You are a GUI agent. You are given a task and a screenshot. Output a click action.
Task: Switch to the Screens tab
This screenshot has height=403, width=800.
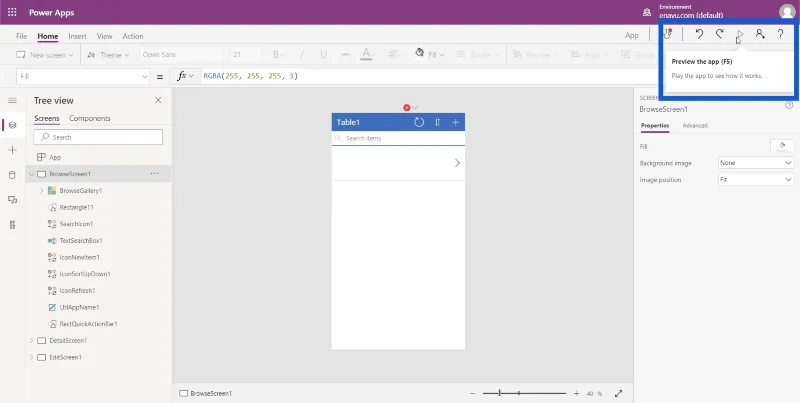point(47,118)
